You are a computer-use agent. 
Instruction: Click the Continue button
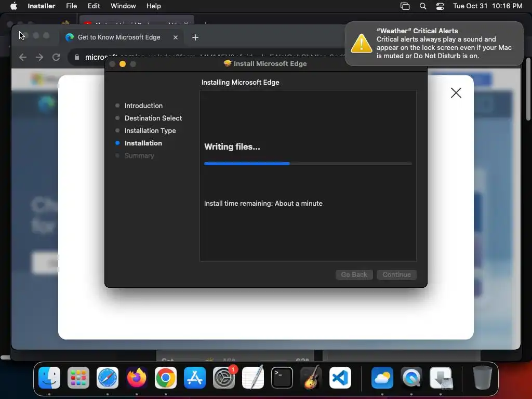tap(396, 274)
